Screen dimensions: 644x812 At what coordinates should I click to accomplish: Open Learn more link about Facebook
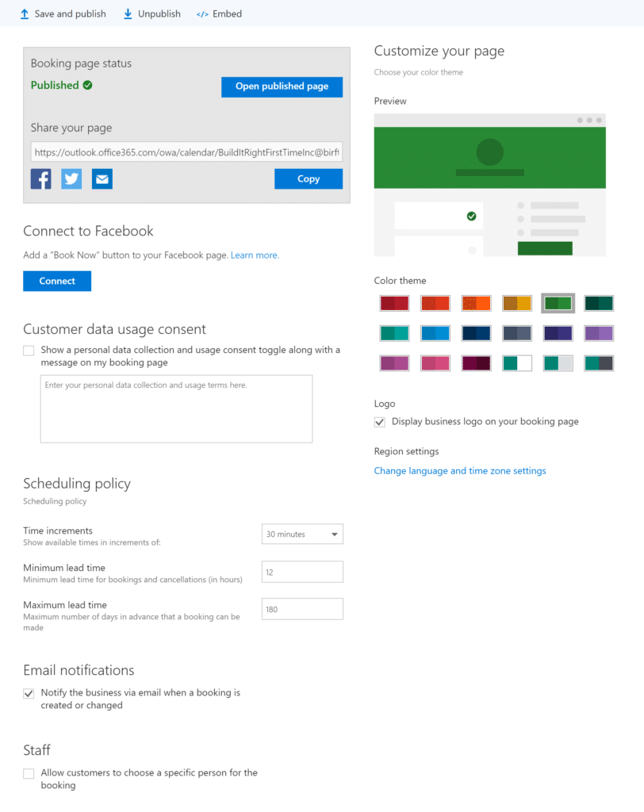coord(255,255)
